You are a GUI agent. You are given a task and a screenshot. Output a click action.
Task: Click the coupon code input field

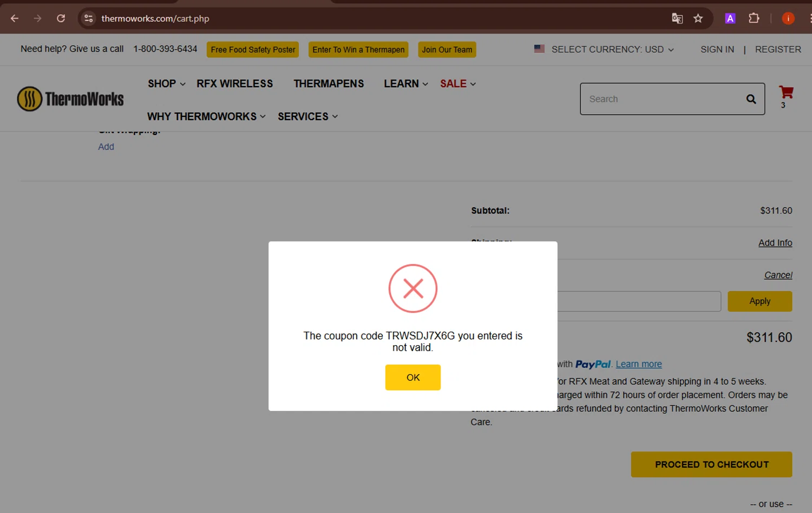[639, 301]
